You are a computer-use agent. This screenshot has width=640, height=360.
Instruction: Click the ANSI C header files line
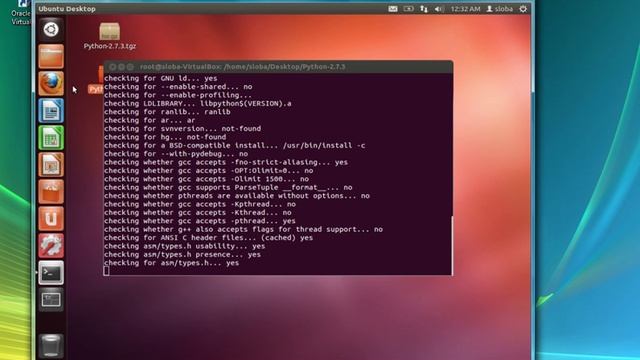pyautogui.click(x=209, y=238)
